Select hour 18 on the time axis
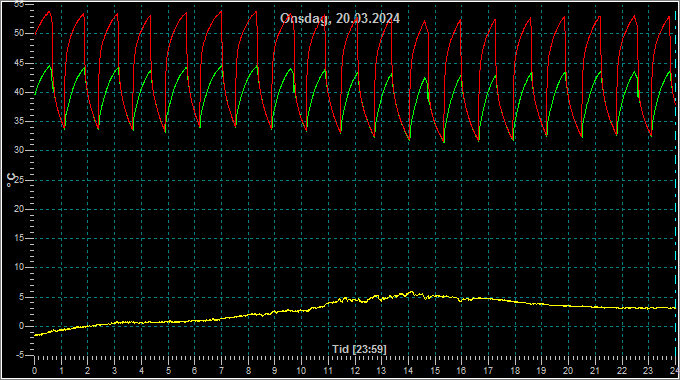 (515, 371)
